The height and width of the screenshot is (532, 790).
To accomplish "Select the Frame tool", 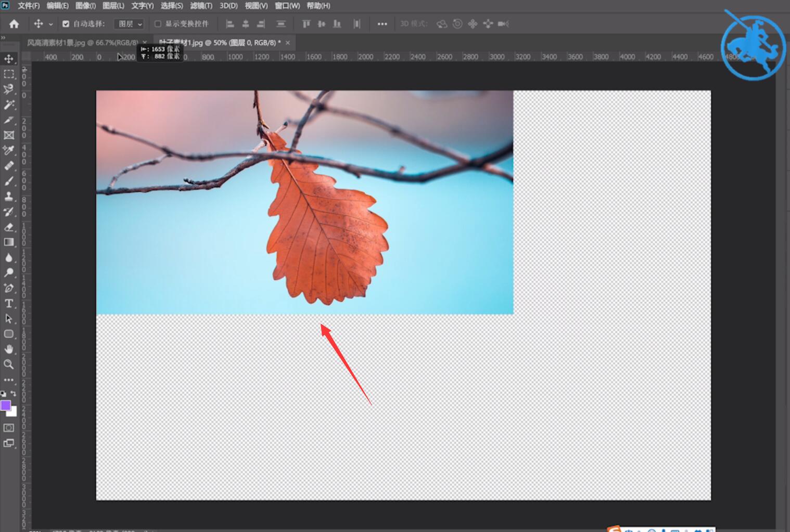I will (9, 135).
